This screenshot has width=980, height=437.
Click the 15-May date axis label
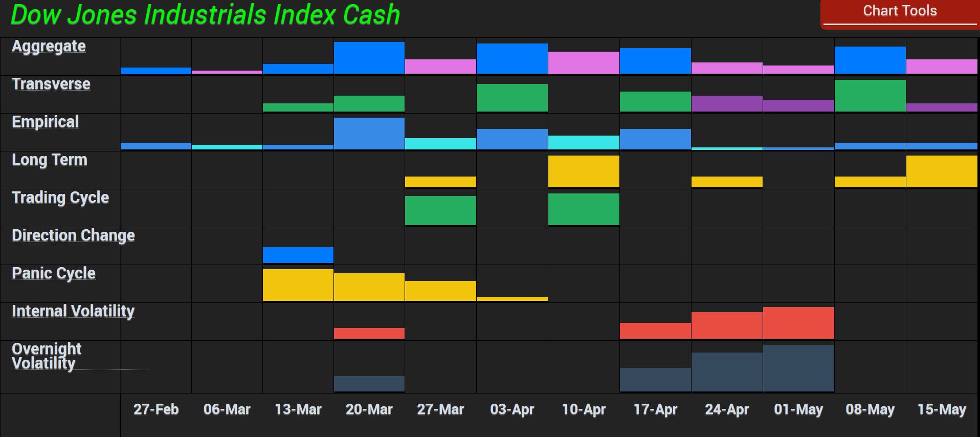tap(941, 410)
